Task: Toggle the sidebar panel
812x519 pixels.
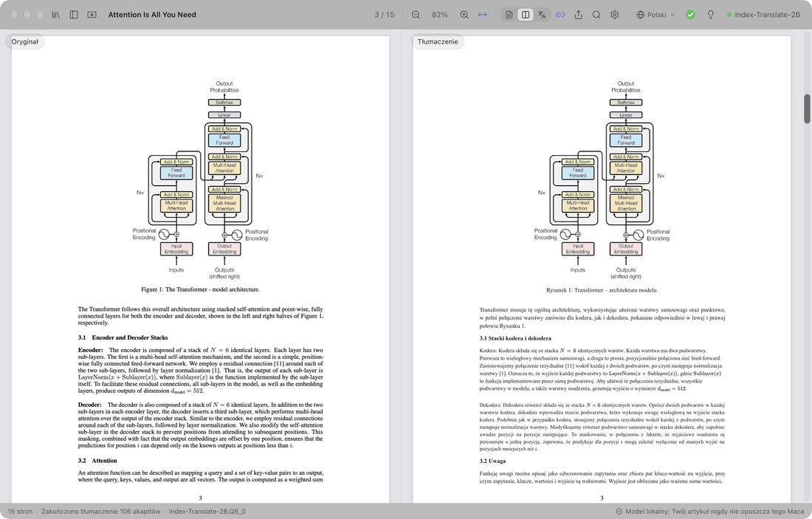Action: [74, 15]
